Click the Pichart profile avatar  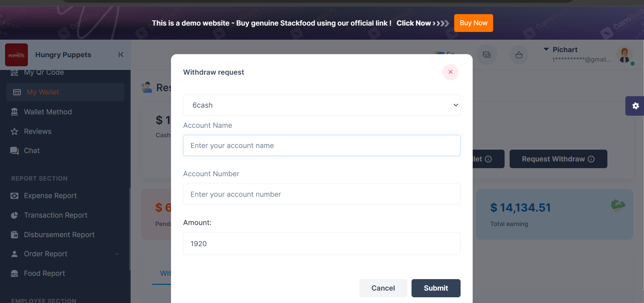(625, 55)
